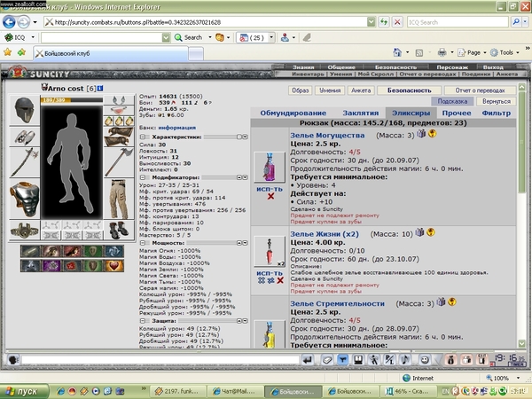
Task: Open the browser address bar dropdown
Action: click(372, 22)
